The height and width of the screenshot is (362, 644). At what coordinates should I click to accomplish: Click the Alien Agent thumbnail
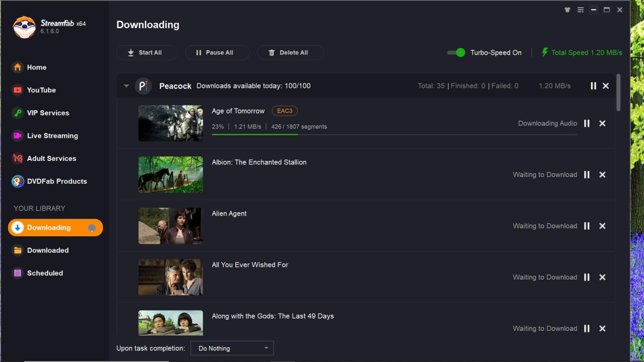171,226
